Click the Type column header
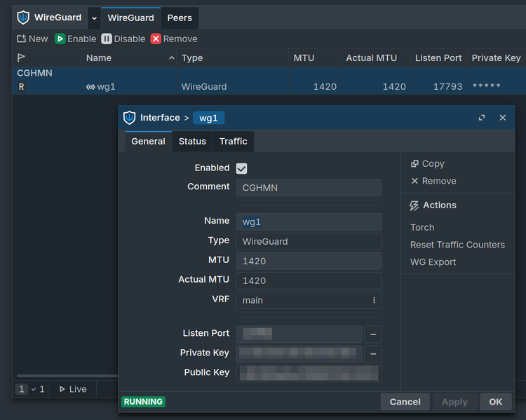 pos(232,58)
